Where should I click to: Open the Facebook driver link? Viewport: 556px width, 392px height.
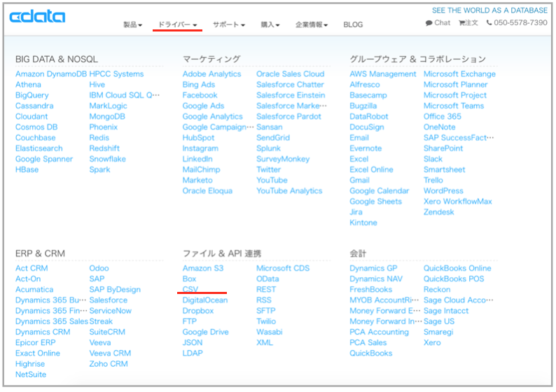click(200, 95)
